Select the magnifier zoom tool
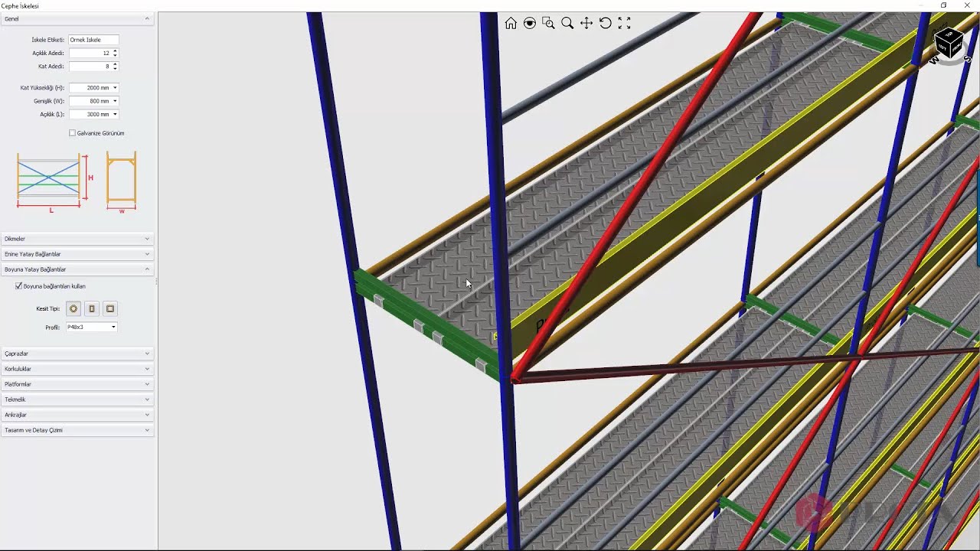This screenshot has width=980, height=551. click(x=567, y=23)
